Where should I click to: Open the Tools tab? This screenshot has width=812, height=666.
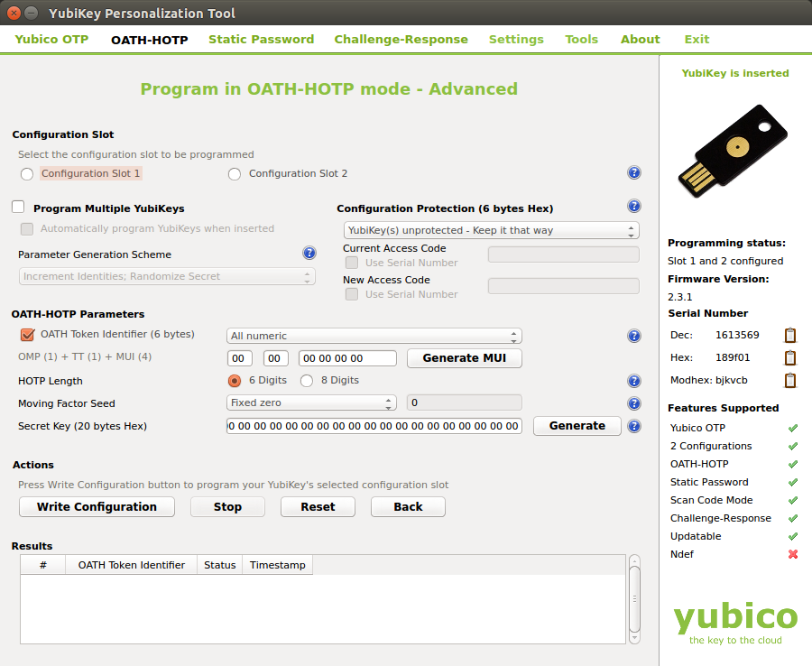tap(582, 40)
